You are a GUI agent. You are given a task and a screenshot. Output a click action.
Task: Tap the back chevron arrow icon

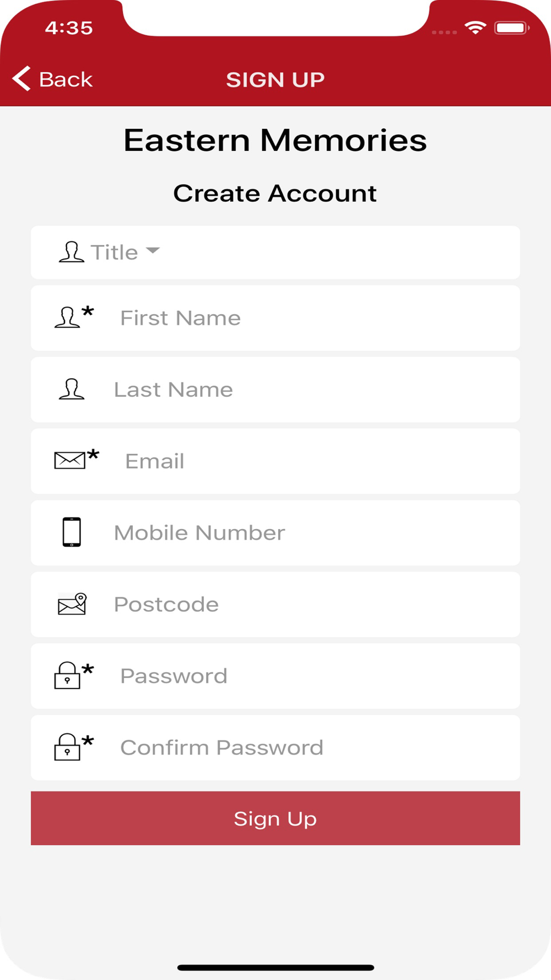pyautogui.click(x=21, y=79)
